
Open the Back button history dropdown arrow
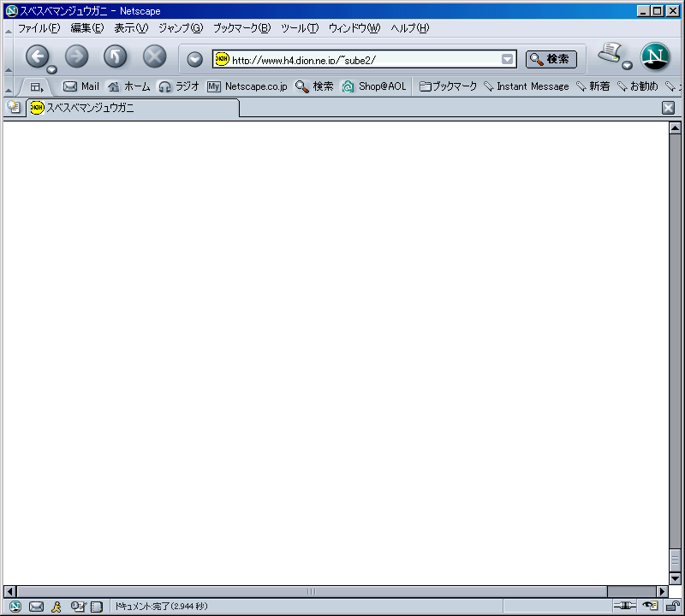tap(52, 69)
